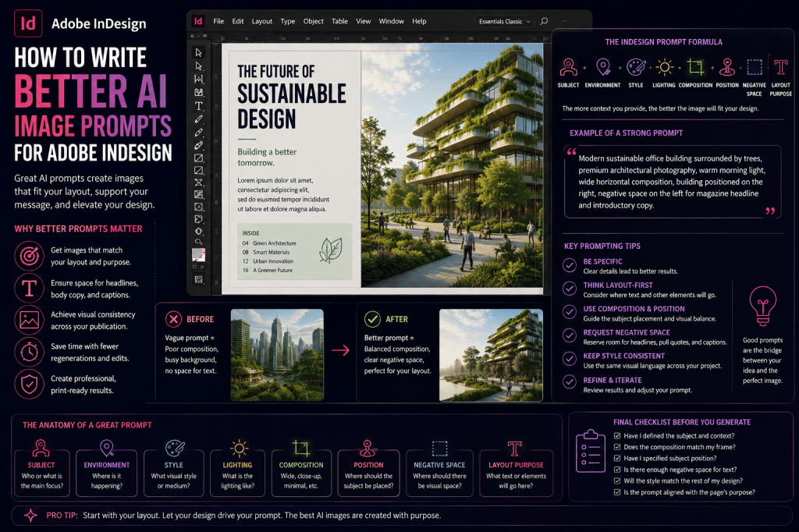The width and height of the screenshot is (799, 532).
Task: Click the Layout Purpose T icon in Formula
Action: pyautogui.click(x=780, y=67)
